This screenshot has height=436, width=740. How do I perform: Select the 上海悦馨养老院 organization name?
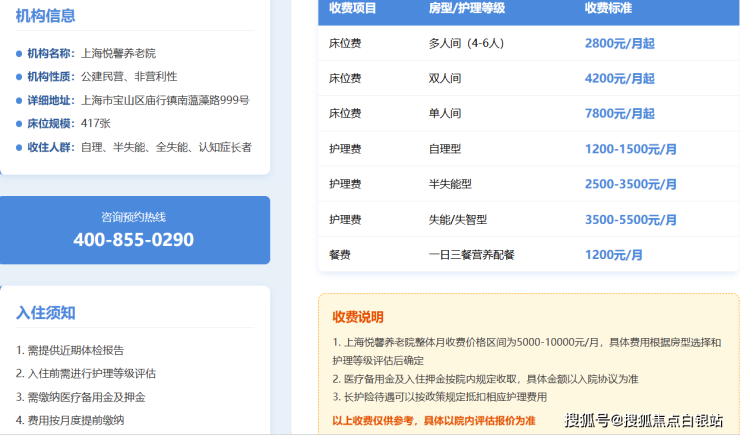tap(118, 53)
